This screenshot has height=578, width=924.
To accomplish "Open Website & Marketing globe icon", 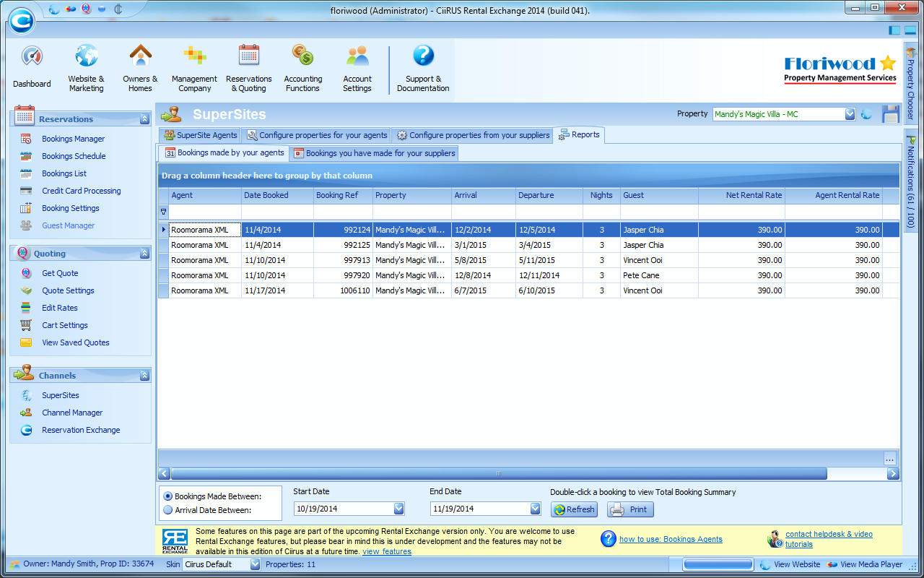I will (87, 56).
